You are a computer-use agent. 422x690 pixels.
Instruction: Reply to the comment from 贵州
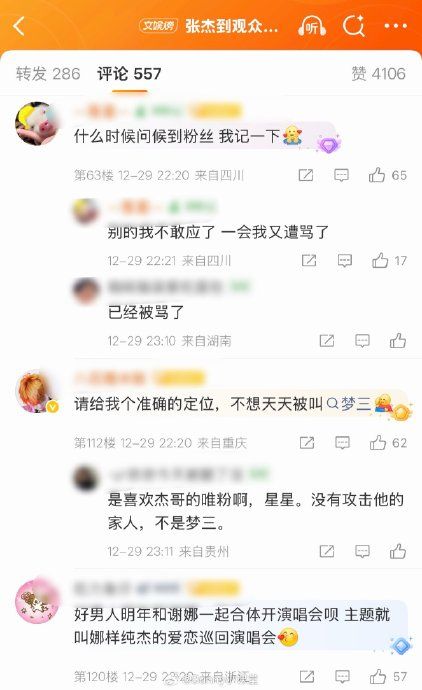coord(362,551)
